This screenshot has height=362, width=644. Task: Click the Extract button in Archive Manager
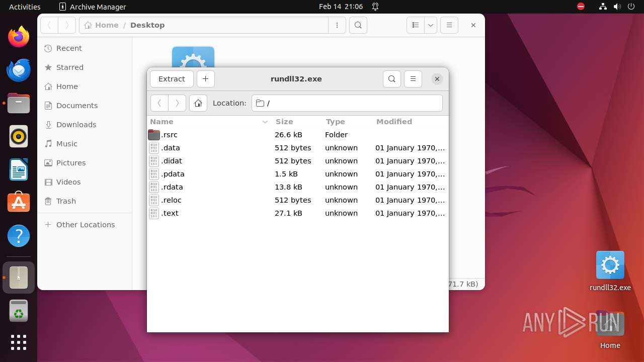172,79
